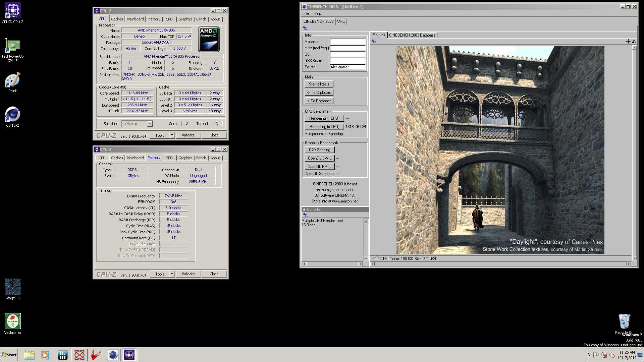The height and width of the screenshot is (362, 644).
Task: Click Start all tests button
Action: coord(319,84)
